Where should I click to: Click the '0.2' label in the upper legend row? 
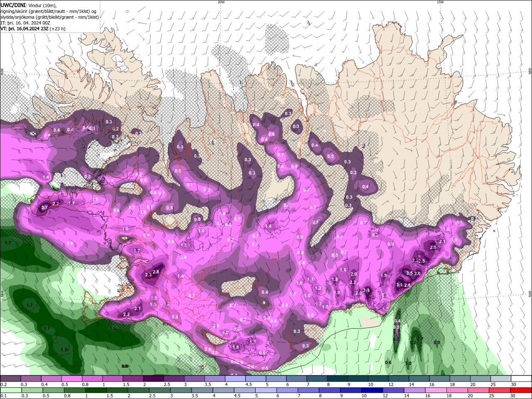[x=3, y=384]
